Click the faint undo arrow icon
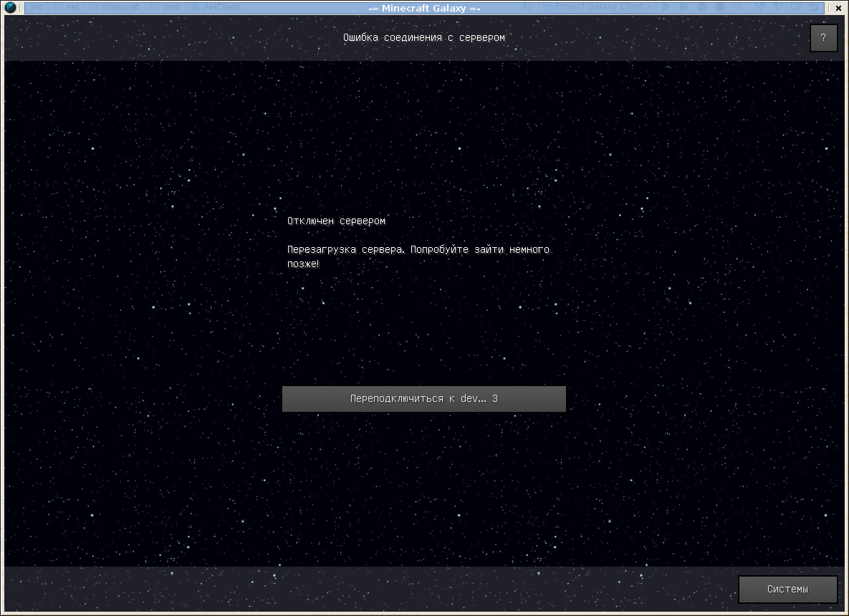 click(814, 7)
